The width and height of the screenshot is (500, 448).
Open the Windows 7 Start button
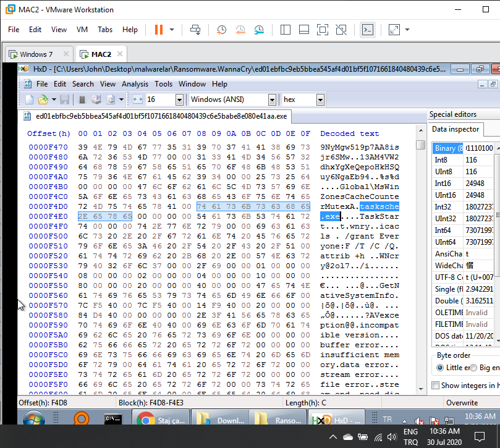(x=34, y=418)
